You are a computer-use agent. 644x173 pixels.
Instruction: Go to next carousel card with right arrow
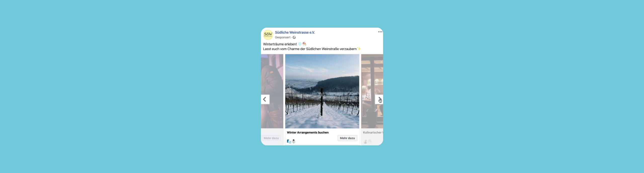point(379,99)
